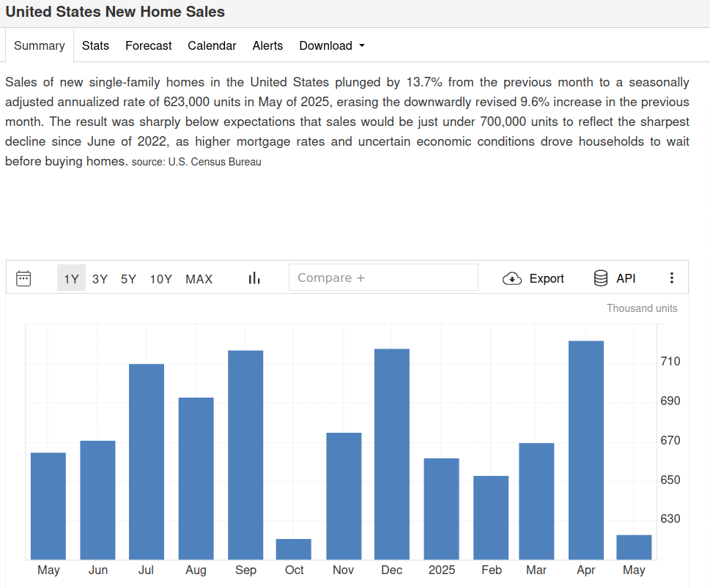Click the "United States New Home Sales" heading
The image size is (710, 588).
[115, 12]
